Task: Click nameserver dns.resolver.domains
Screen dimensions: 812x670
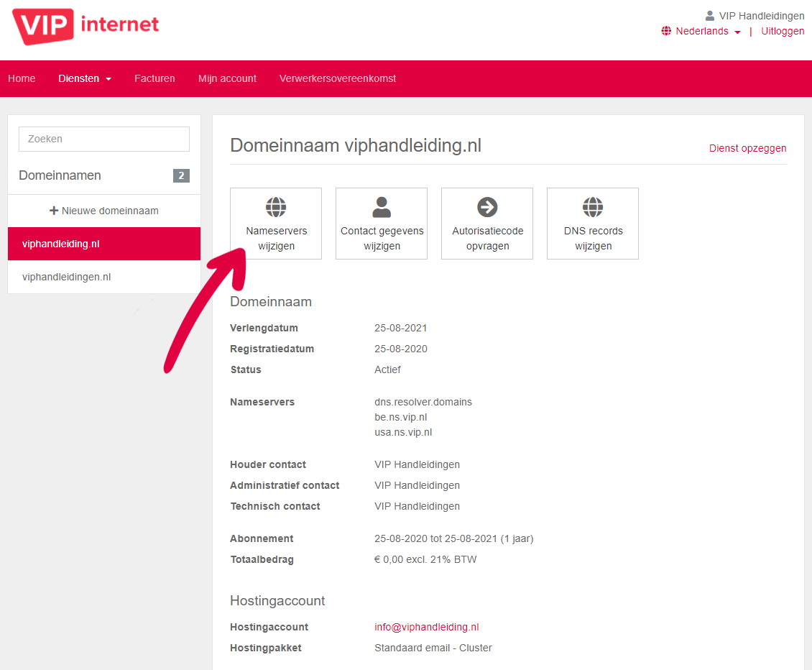Action: [x=423, y=402]
